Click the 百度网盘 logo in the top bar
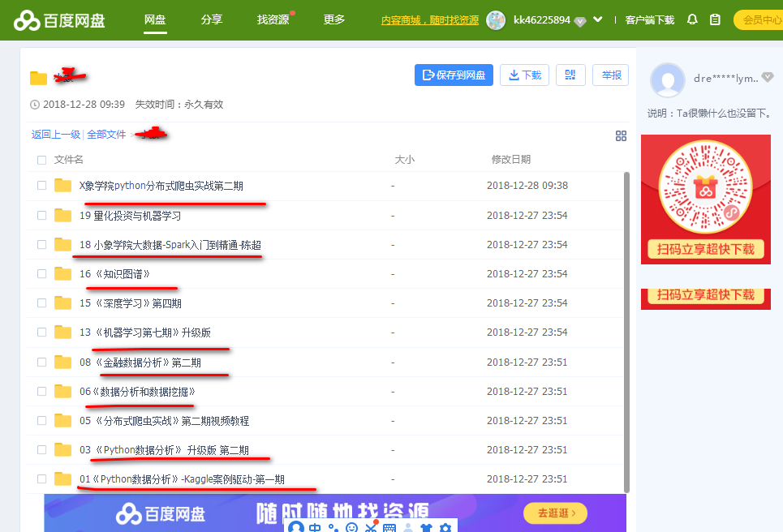This screenshot has width=783, height=532. tap(59, 20)
